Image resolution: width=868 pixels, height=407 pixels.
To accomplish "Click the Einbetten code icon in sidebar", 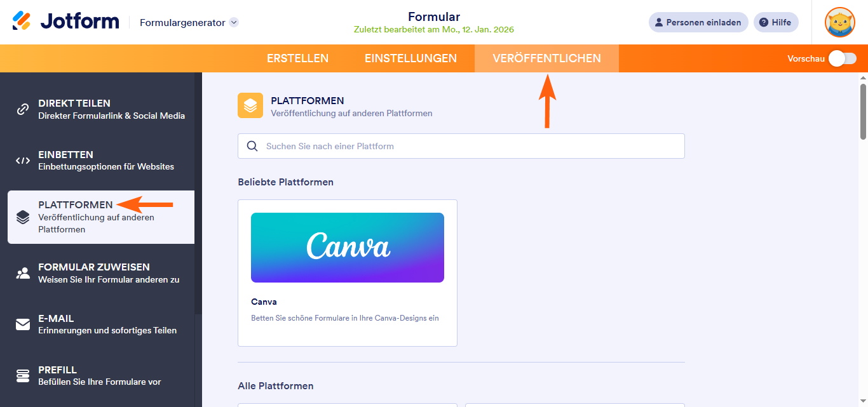I will click(x=23, y=160).
